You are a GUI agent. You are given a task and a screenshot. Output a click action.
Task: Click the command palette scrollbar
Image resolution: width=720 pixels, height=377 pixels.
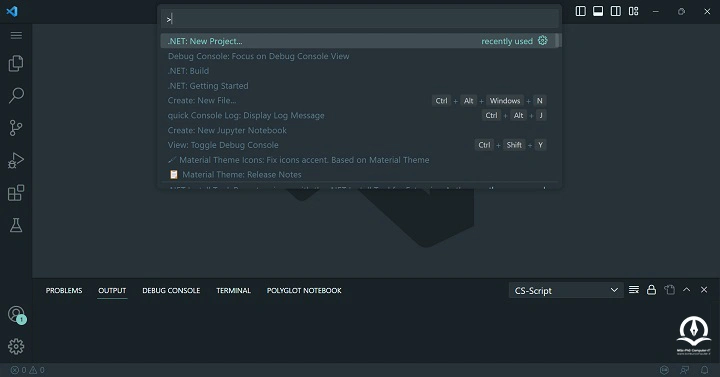pos(557,40)
